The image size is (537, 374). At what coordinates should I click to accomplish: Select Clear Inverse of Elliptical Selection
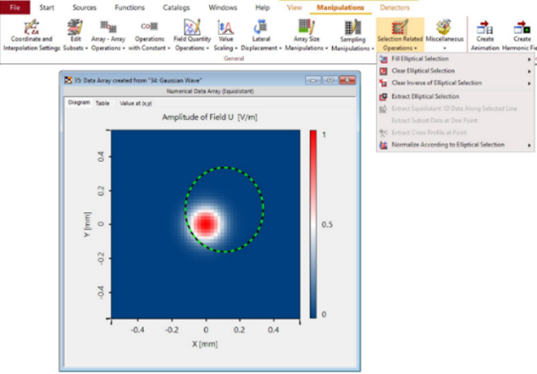point(455,83)
